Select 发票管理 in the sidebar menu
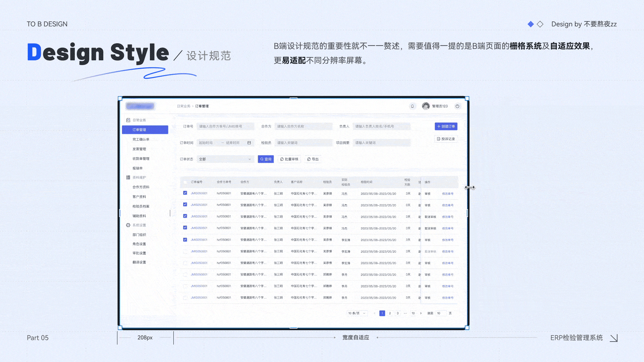 [140, 149]
